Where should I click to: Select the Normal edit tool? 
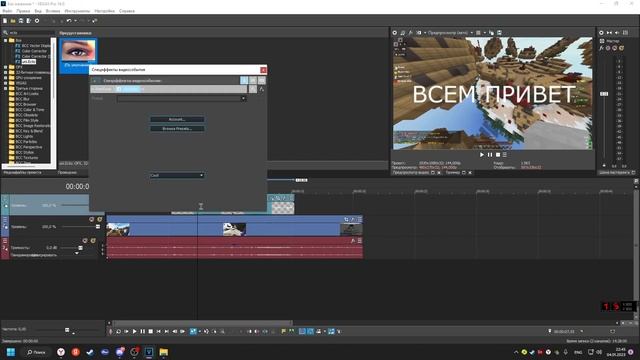click(193, 331)
